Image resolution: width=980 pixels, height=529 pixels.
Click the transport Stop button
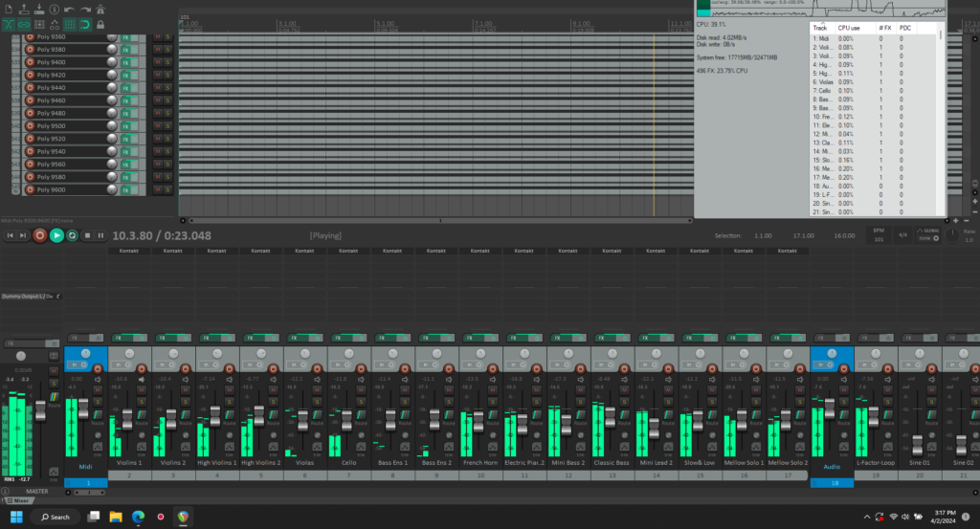click(87, 235)
